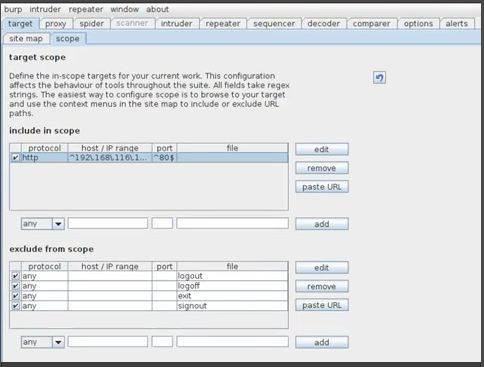484x367 pixels.
Task: Select the ^80$ port cell
Action: [x=164, y=157]
